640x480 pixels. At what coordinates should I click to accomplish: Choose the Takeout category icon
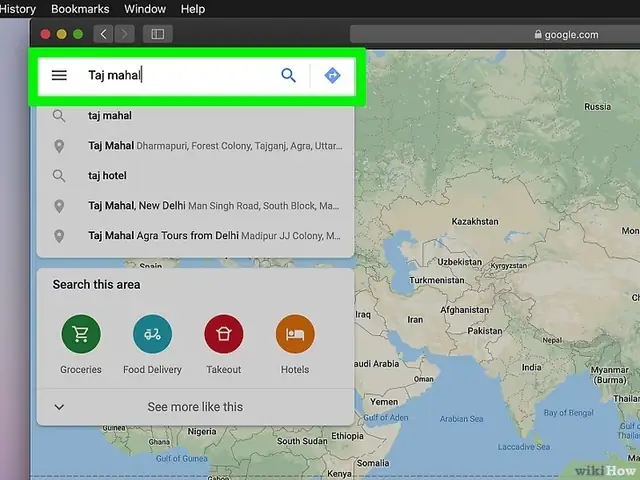pos(224,334)
